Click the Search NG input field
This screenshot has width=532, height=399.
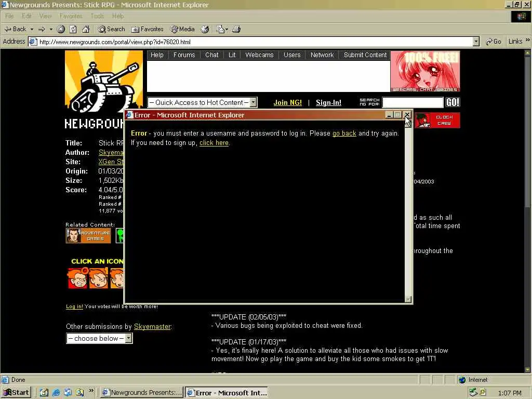[413, 102]
